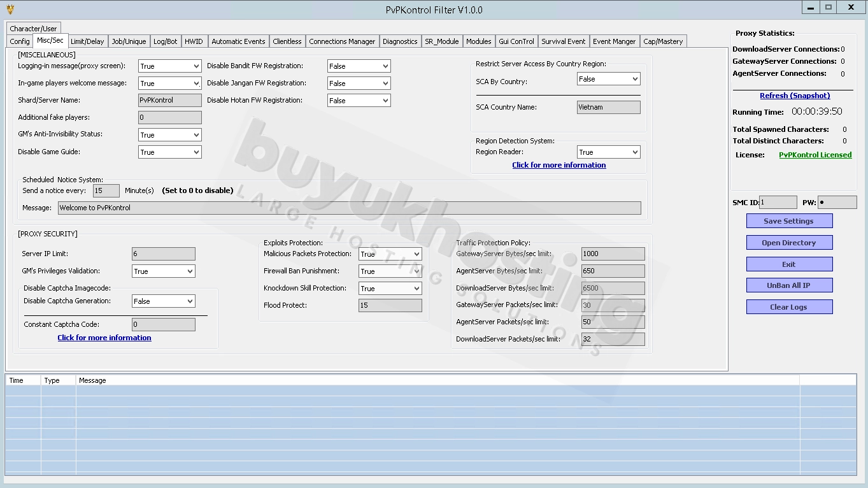
Task: Open Disable Bandit FW Registration dropdown
Action: (x=359, y=66)
